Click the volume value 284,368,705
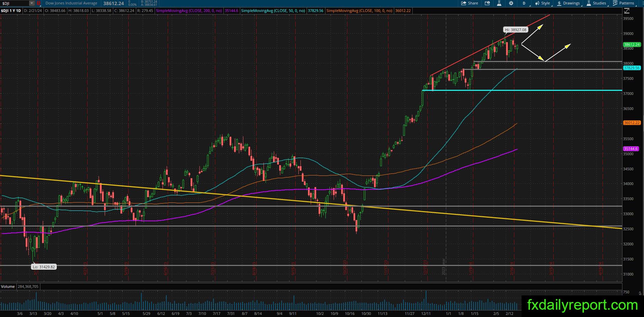 (28, 286)
